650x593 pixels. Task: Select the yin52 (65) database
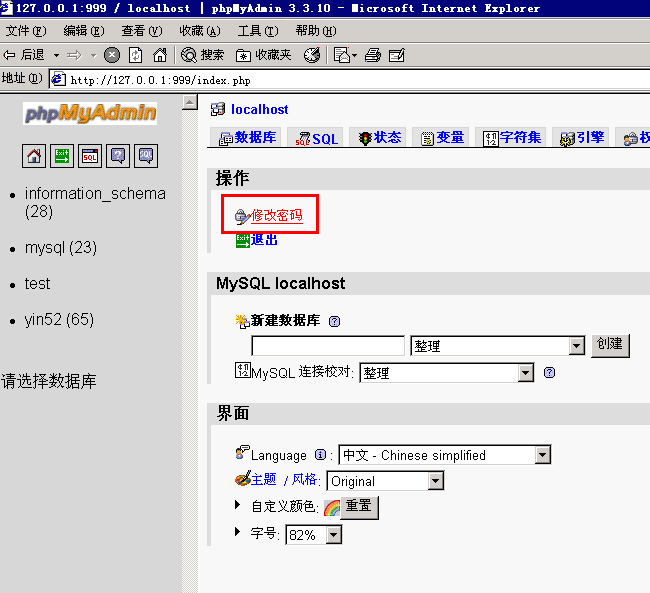pyautogui.click(x=59, y=320)
